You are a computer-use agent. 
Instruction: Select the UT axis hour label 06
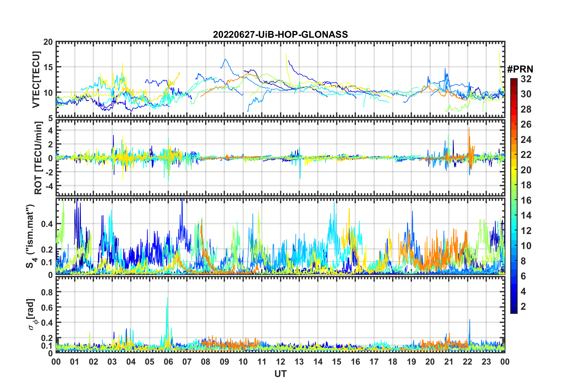point(168,362)
